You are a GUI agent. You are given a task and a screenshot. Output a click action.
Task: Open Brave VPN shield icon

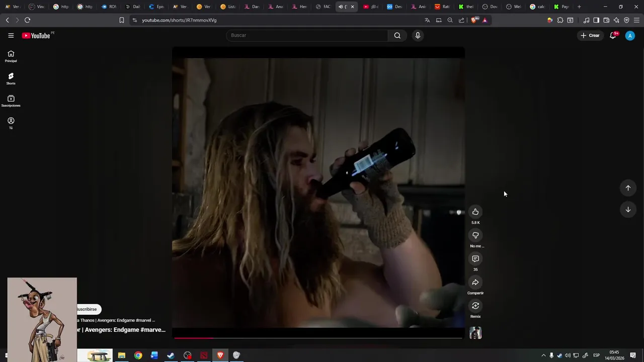(x=626, y=20)
